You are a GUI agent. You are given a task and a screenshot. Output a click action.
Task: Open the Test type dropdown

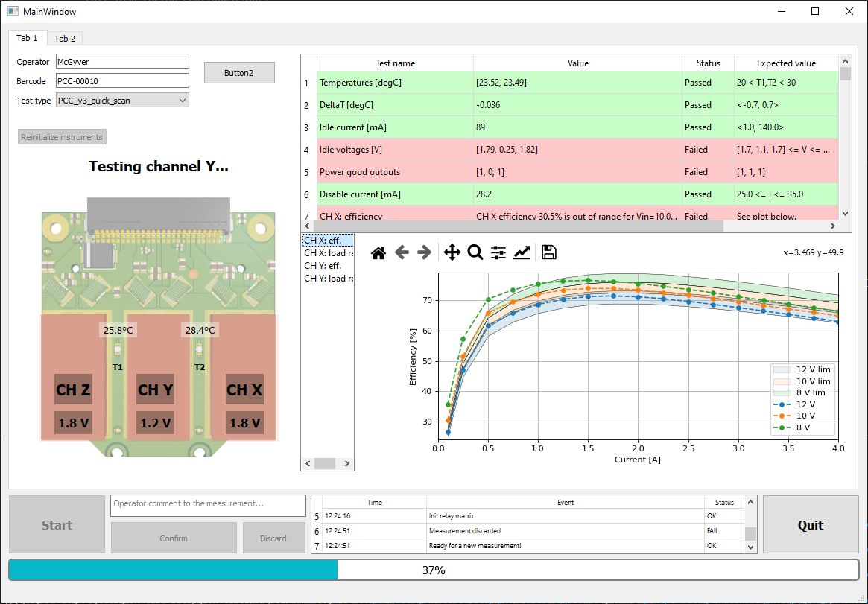tap(122, 101)
